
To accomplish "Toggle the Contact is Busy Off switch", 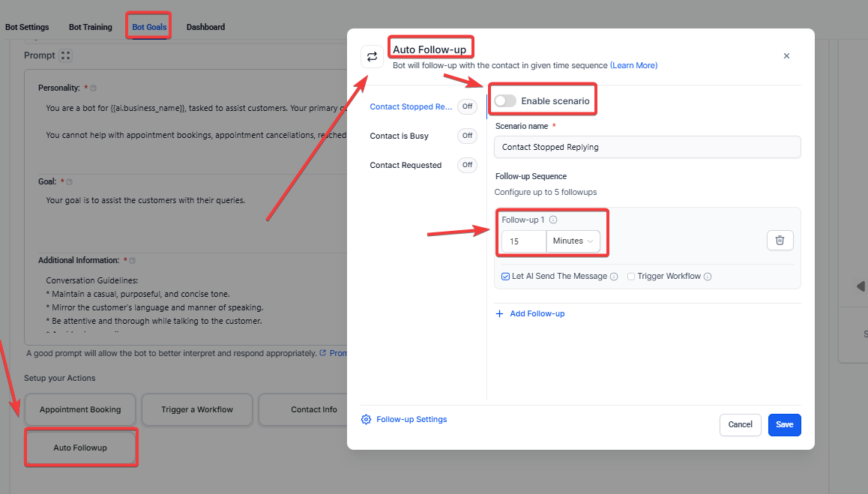I will pos(467,136).
